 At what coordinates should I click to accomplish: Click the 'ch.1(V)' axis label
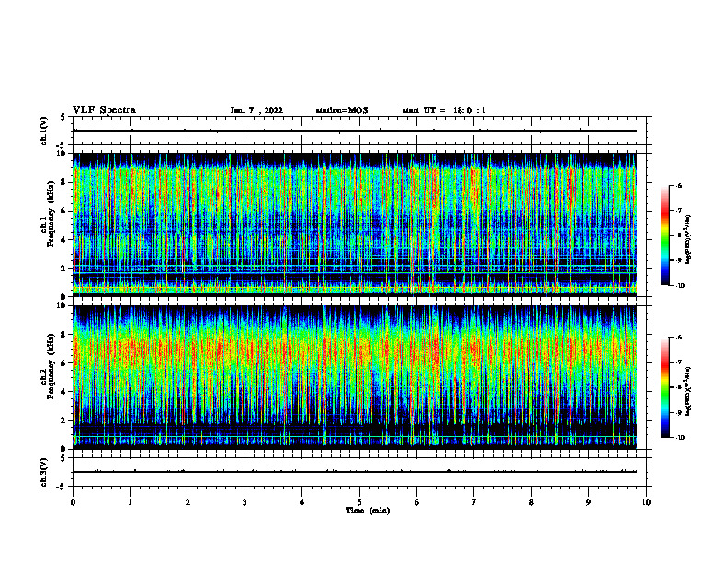tap(43, 131)
